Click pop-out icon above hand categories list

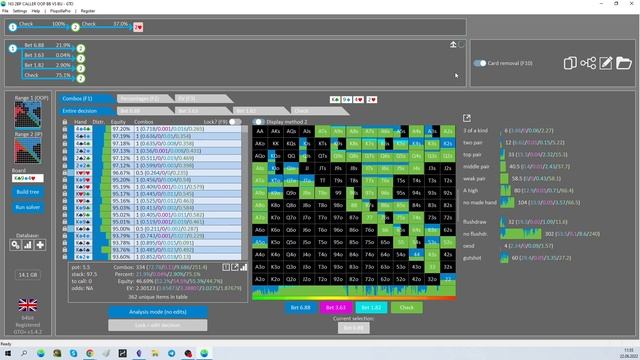pyautogui.click(x=467, y=118)
